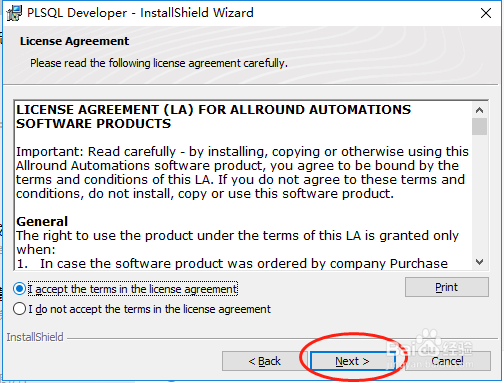The height and width of the screenshot is (383, 504).
Task: Go to the previous step with Back
Action: [x=265, y=361]
